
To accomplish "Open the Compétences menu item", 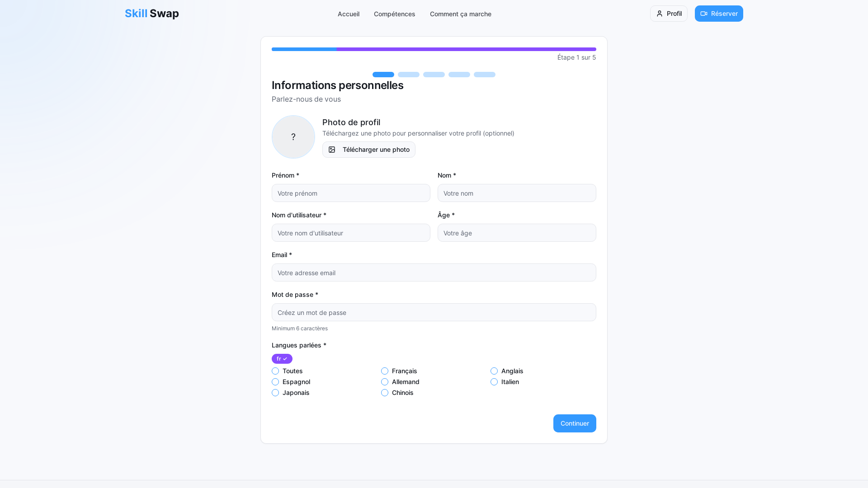I will tap(394, 14).
